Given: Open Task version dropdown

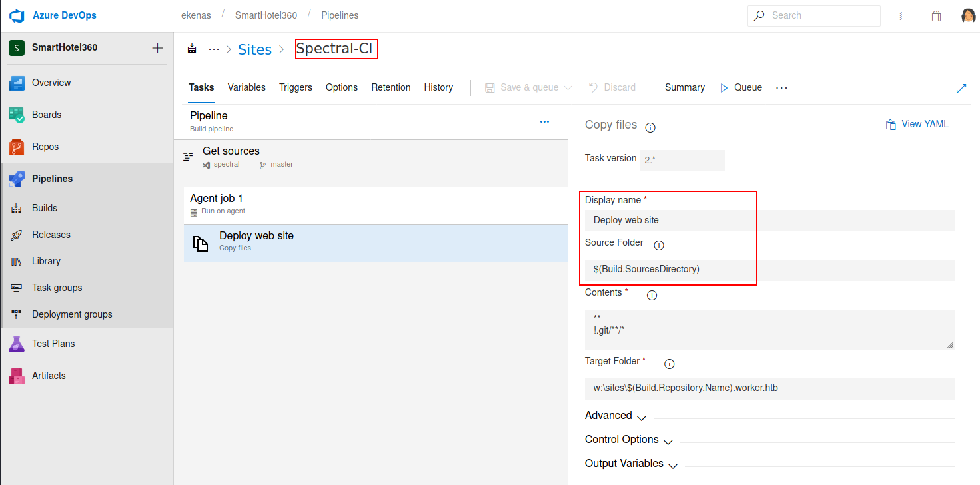Looking at the screenshot, I should (682, 161).
